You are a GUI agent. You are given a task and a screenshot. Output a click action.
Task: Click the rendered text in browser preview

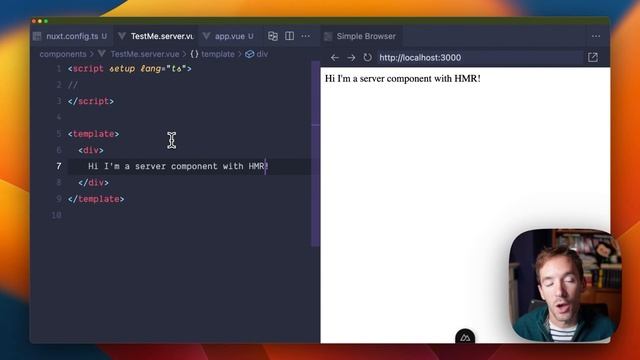point(402,78)
